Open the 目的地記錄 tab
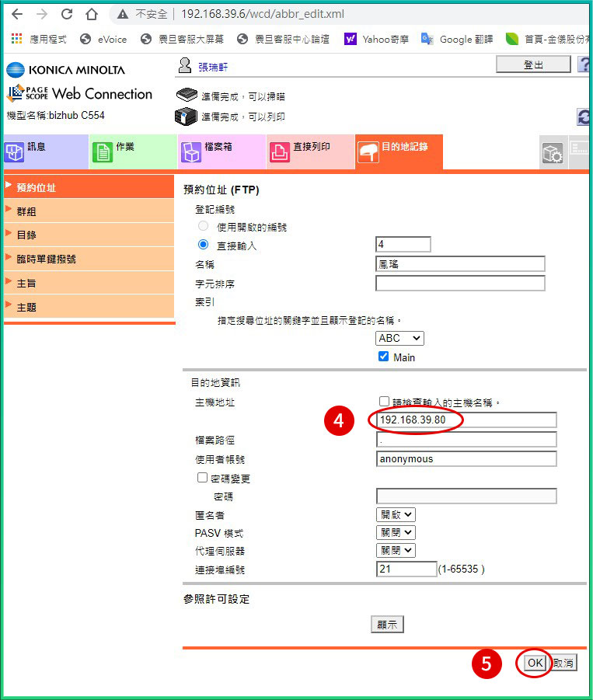This screenshot has width=593, height=700. tap(399, 151)
